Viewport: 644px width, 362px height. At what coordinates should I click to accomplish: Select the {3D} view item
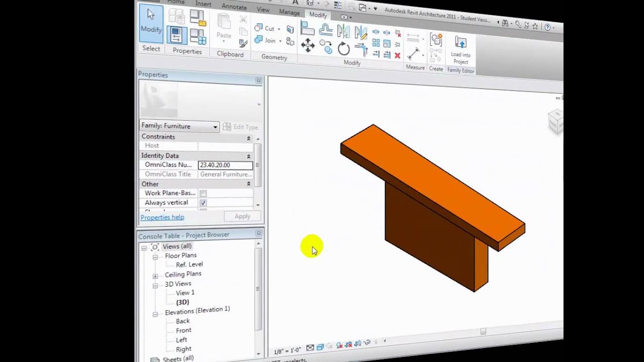coord(183,302)
